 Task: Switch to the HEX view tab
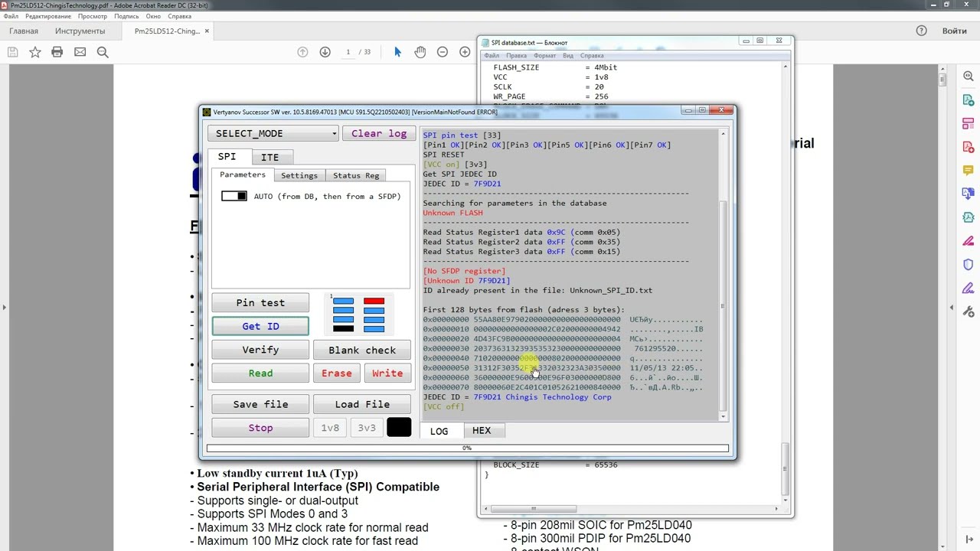482,430
